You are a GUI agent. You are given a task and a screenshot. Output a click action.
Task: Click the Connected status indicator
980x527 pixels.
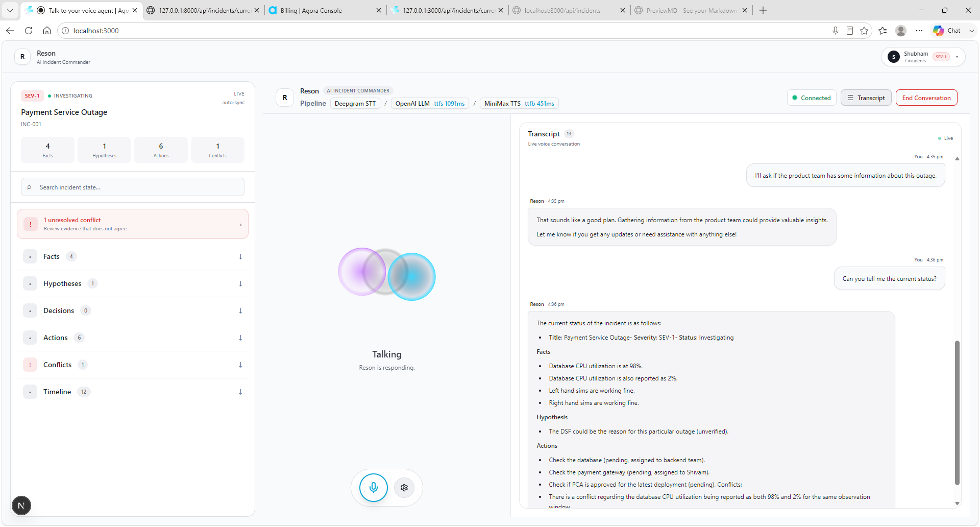[812, 98]
